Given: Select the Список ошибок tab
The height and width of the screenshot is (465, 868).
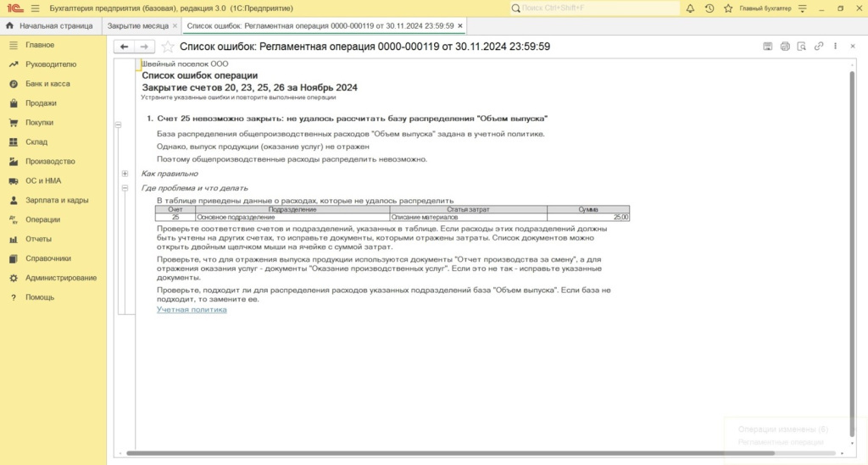Looking at the screenshot, I should 320,26.
